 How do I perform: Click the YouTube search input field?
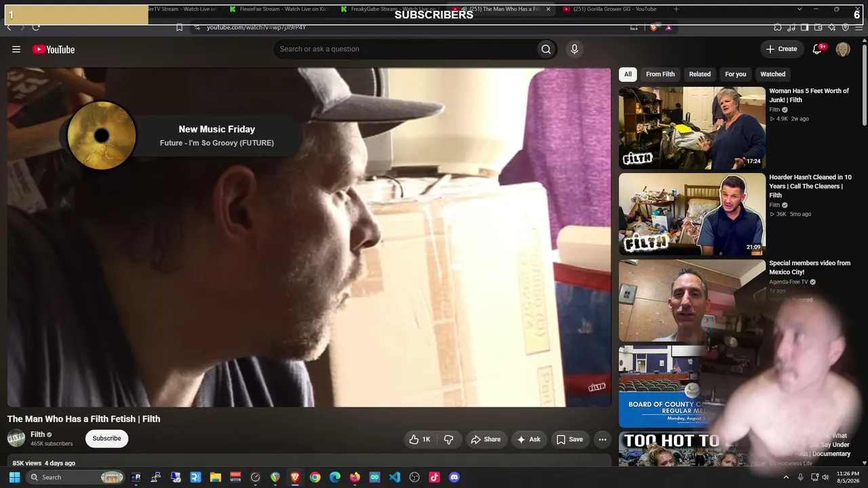coord(403,49)
